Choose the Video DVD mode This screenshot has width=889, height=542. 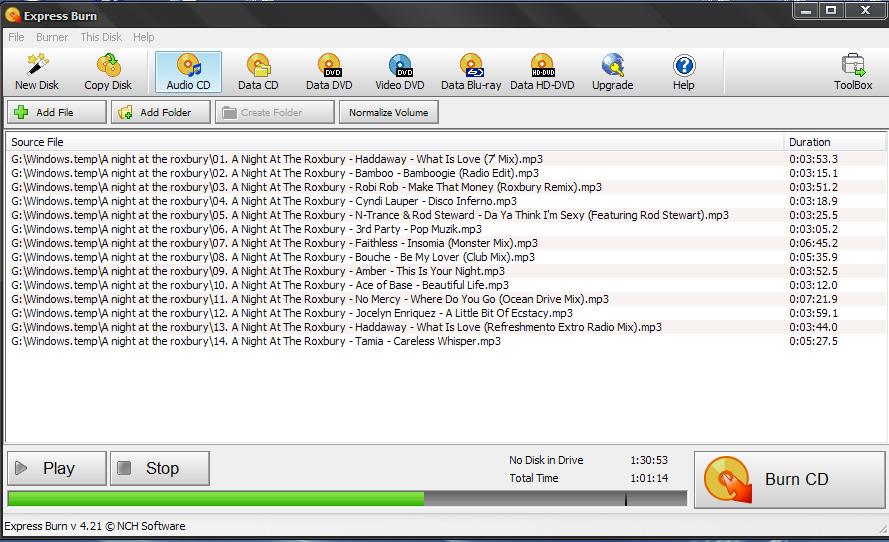(400, 73)
